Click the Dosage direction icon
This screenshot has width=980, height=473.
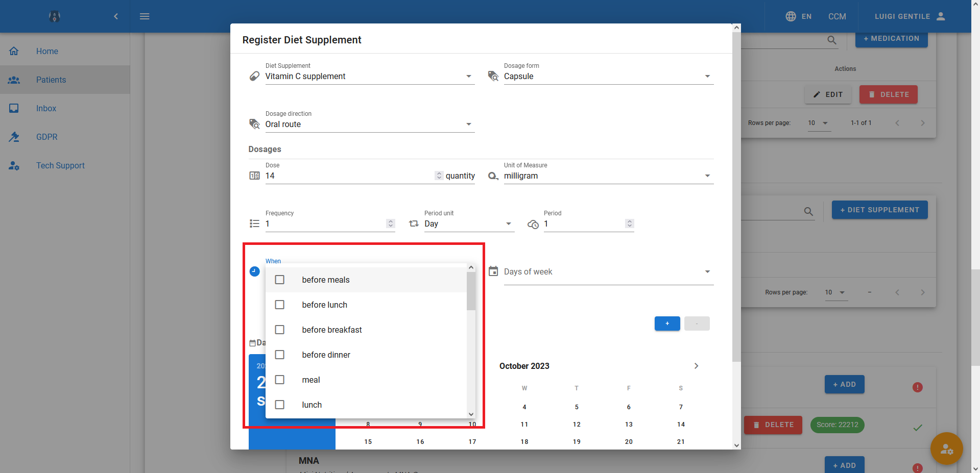click(254, 124)
